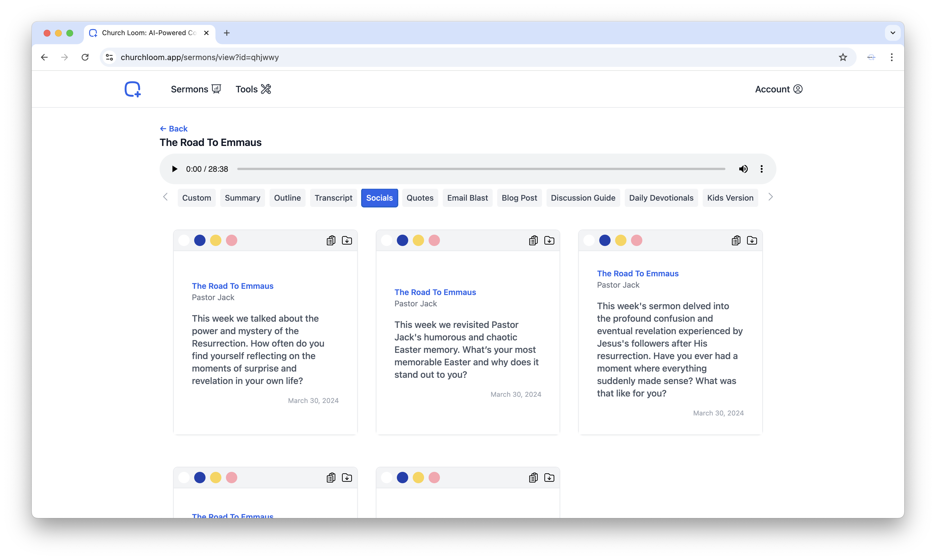The image size is (936, 560).
Task: Open the Daily Devotionals tab
Action: coord(661,198)
